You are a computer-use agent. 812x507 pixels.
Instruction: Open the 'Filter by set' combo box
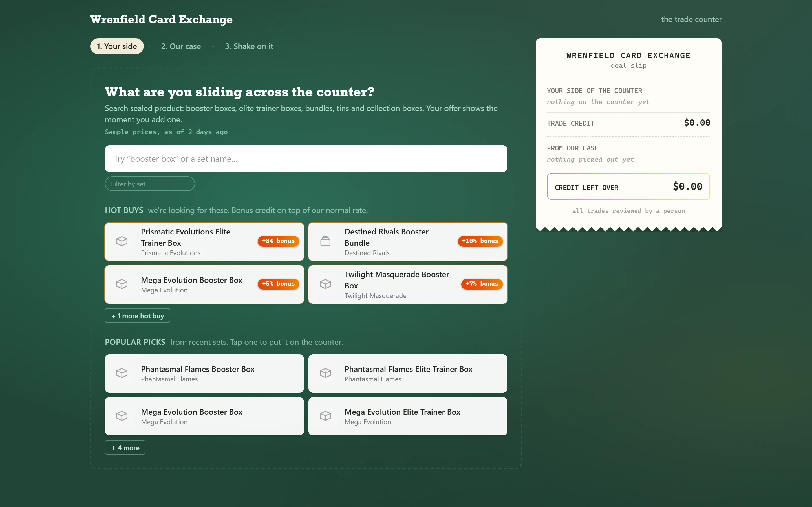[150, 184]
